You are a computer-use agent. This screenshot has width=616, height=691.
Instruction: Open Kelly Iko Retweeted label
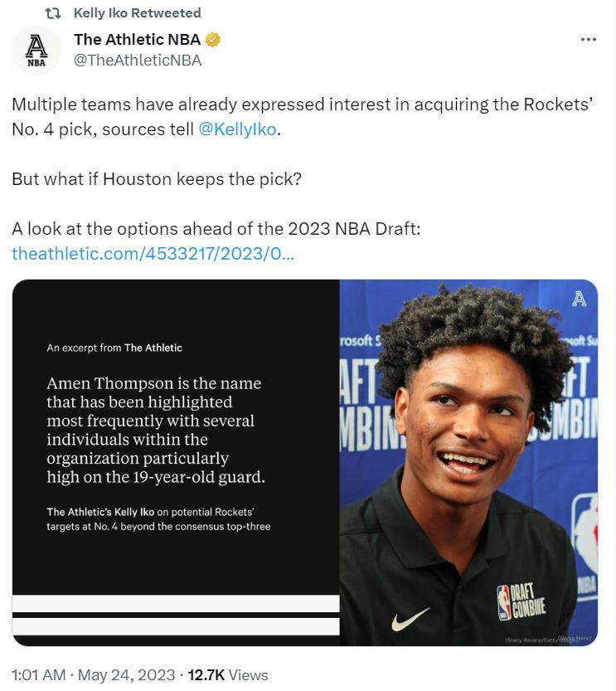click(138, 13)
